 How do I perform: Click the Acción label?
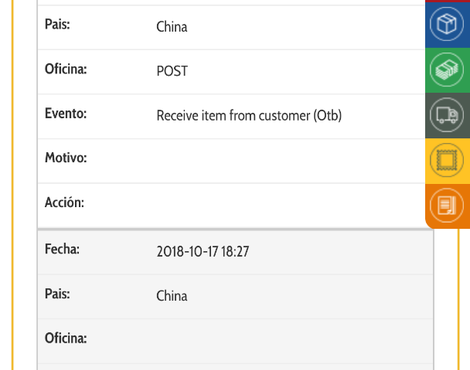[x=64, y=202]
